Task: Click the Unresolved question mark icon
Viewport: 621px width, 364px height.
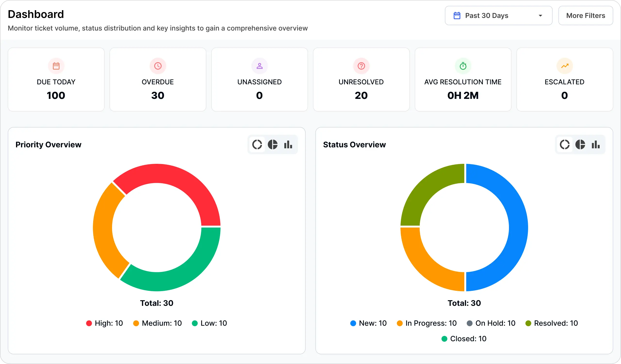Action: [361, 66]
